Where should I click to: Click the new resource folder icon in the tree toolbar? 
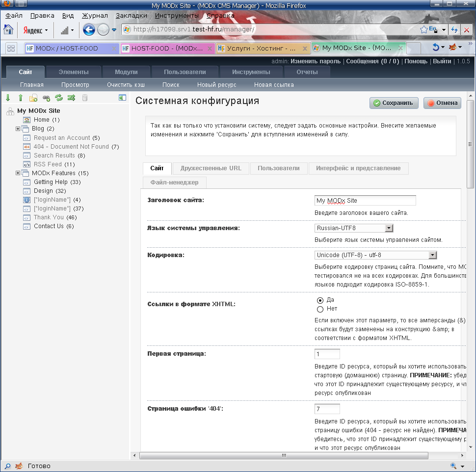pyautogui.click(x=33, y=98)
